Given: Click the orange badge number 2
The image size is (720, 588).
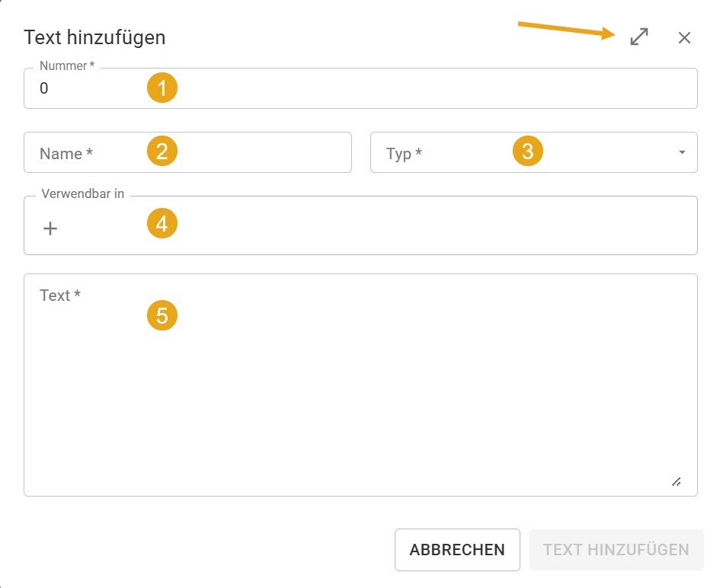Looking at the screenshot, I should [162, 152].
